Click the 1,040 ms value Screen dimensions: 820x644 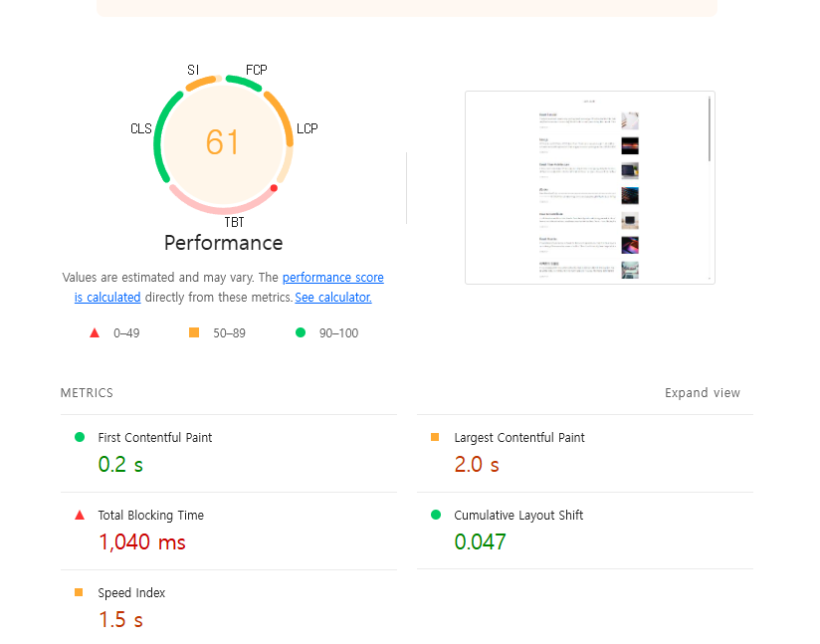pos(142,542)
